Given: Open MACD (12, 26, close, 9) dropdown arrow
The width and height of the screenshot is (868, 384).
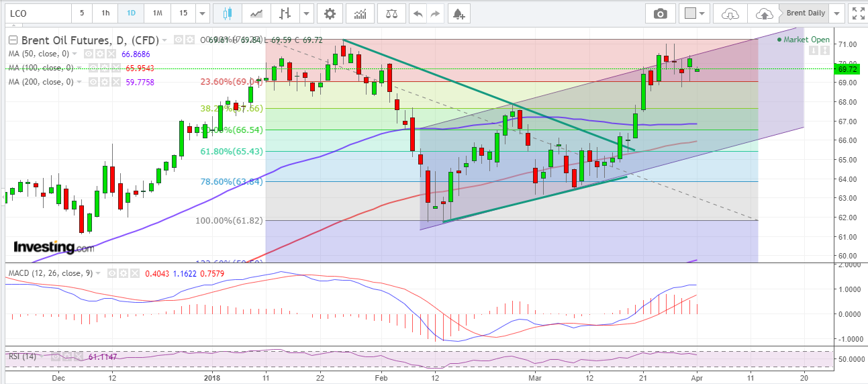Looking at the screenshot, I should 98,273.
